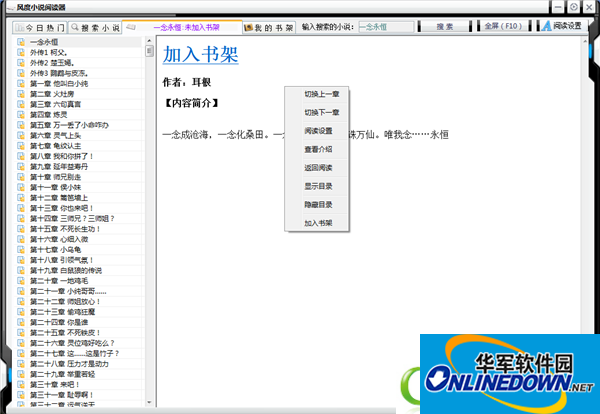Image resolution: width=600 pixels, height=414 pixels.
Task: Switch to the 今日热门 tab
Action: 39,28
